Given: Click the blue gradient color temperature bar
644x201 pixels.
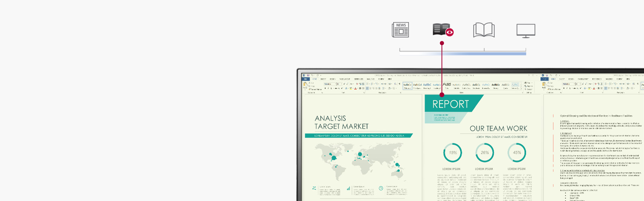Looking at the screenshot, I should pos(463,53).
